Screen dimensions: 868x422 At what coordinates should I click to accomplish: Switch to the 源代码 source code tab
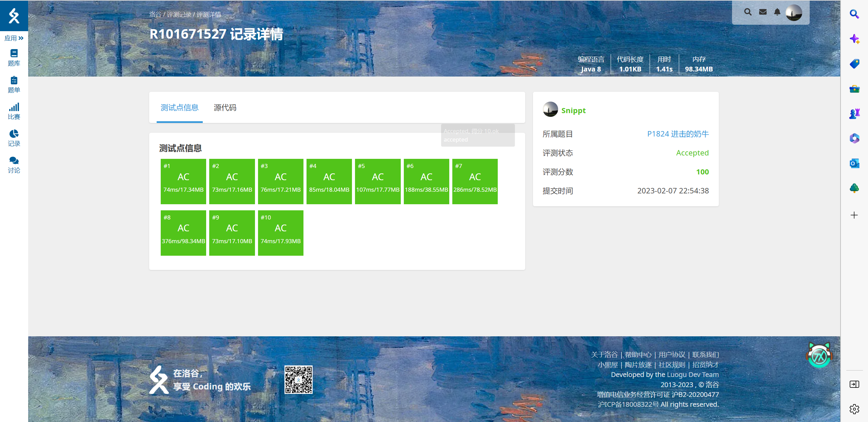[x=225, y=108]
